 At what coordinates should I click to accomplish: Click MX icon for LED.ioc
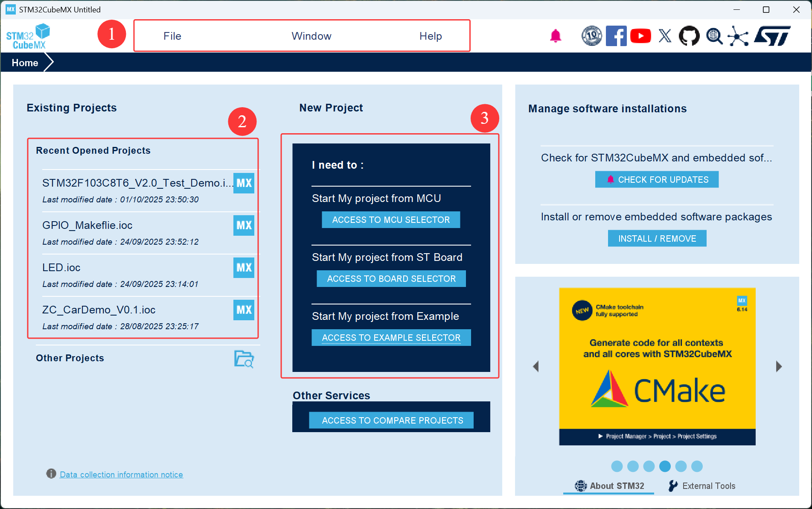click(244, 268)
